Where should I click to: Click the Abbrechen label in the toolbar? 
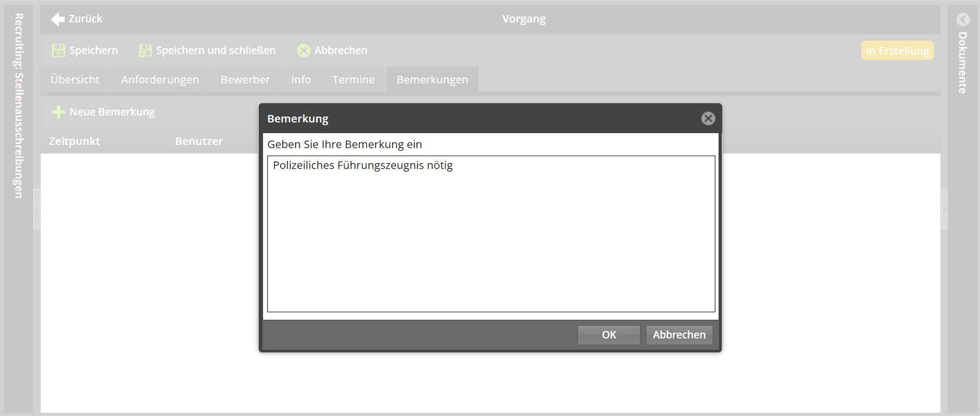click(x=341, y=50)
